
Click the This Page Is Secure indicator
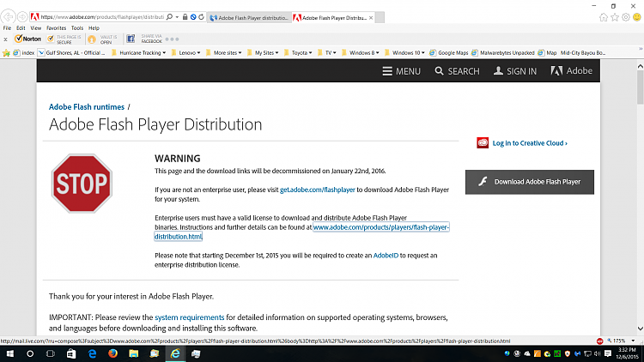pyautogui.click(x=64, y=39)
